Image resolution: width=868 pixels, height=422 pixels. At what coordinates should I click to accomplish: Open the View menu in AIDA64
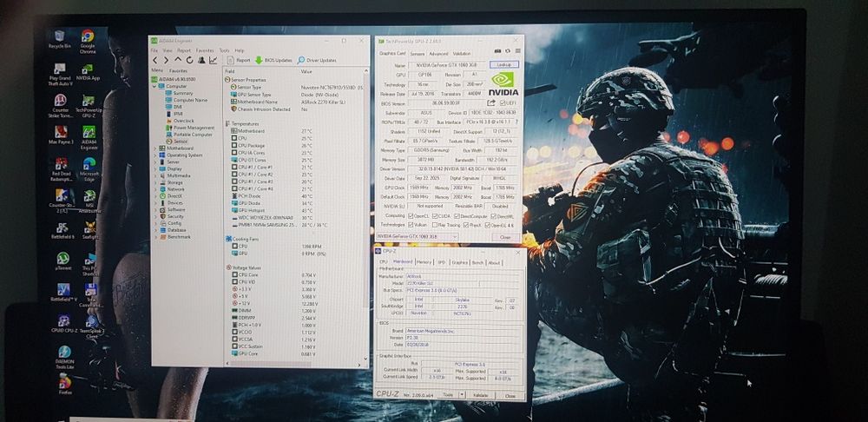(x=168, y=50)
